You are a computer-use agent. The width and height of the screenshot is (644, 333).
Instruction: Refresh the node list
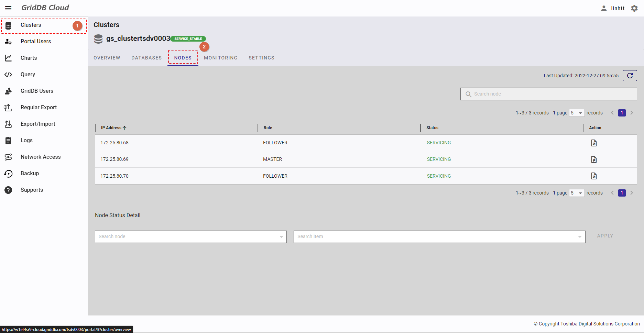point(630,76)
